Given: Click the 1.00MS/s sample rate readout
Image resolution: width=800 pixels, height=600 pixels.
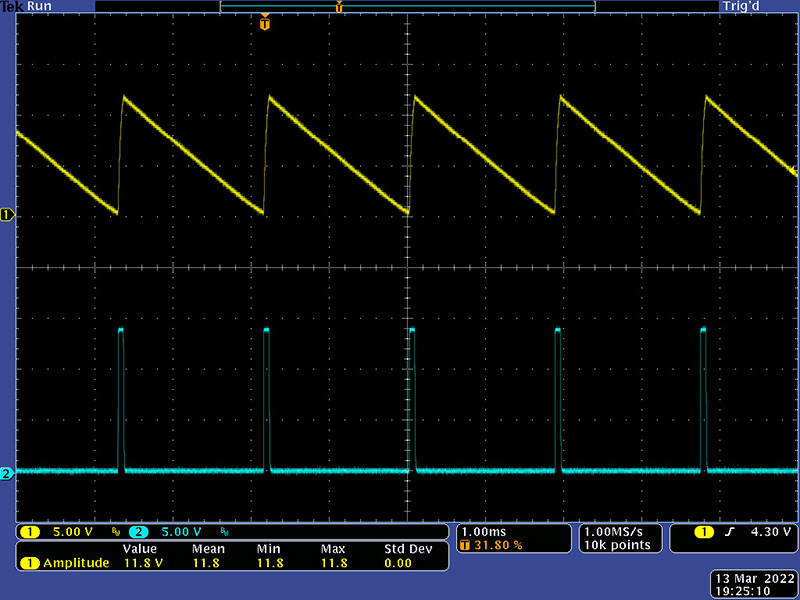Looking at the screenshot, I should pos(616,531).
